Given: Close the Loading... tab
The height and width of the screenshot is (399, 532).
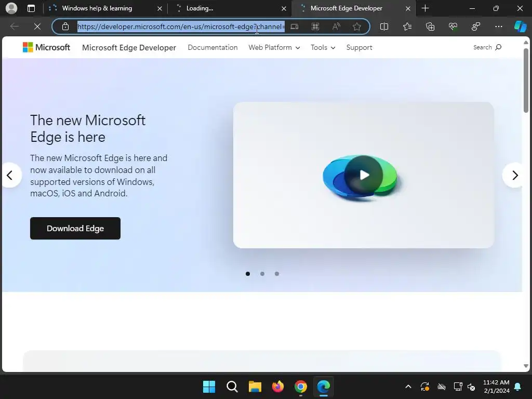Looking at the screenshot, I should 284,8.
